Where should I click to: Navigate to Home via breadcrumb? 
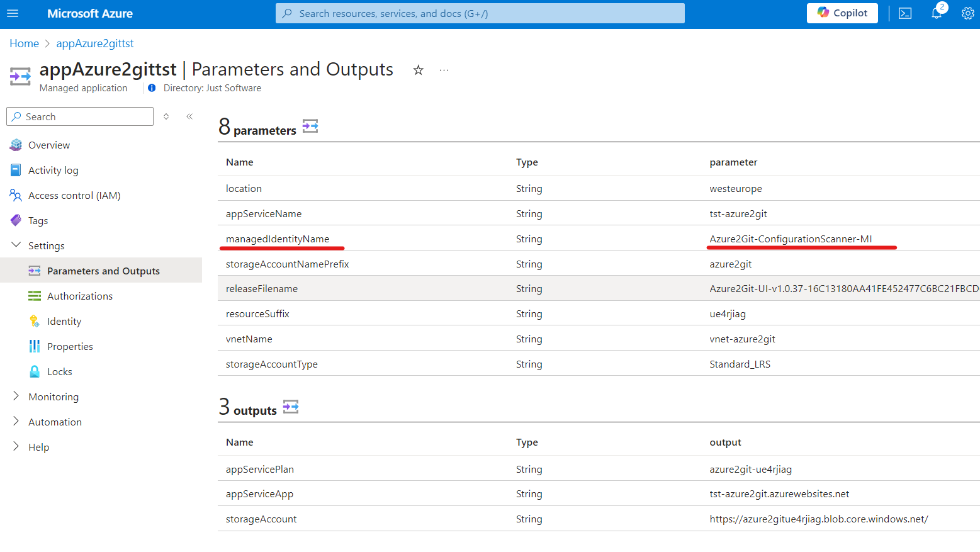(24, 43)
